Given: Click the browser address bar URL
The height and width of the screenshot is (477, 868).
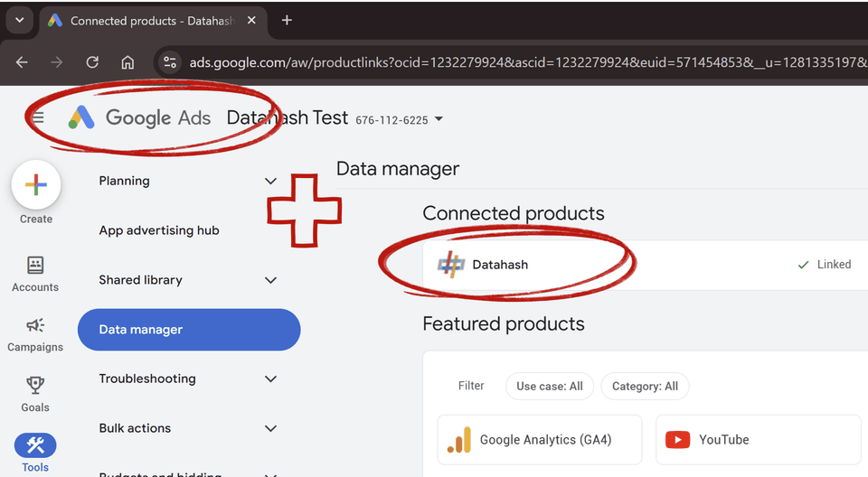Looking at the screenshot, I should click(527, 62).
